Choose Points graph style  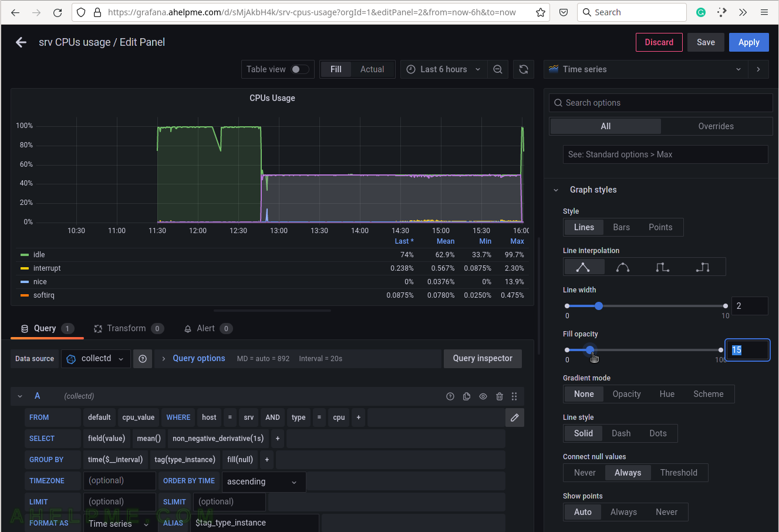[660, 227]
